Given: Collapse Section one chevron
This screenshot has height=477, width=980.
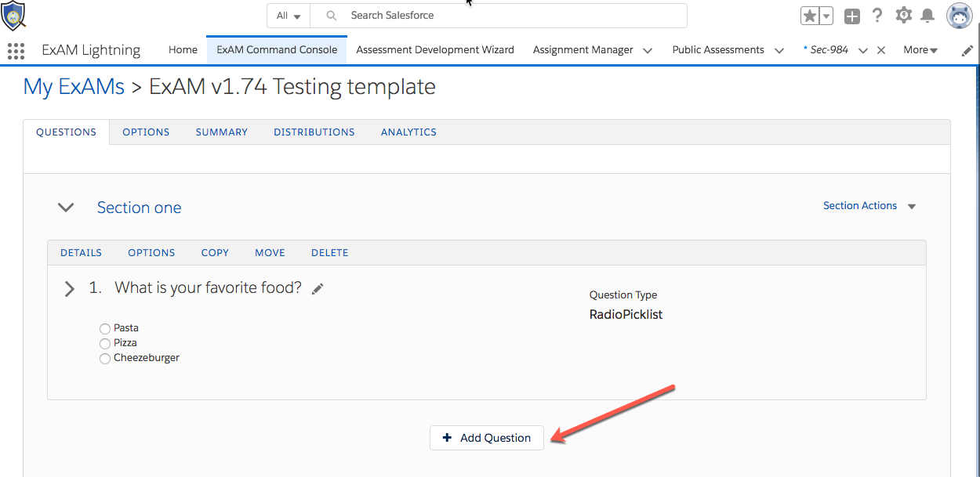Looking at the screenshot, I should click(x=66, y=208).
